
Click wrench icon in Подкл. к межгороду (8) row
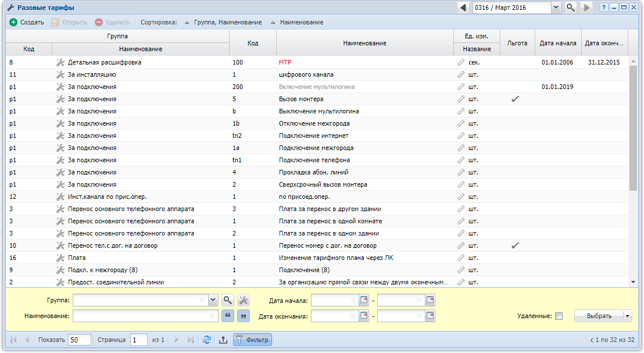click(x=60, y=270)
